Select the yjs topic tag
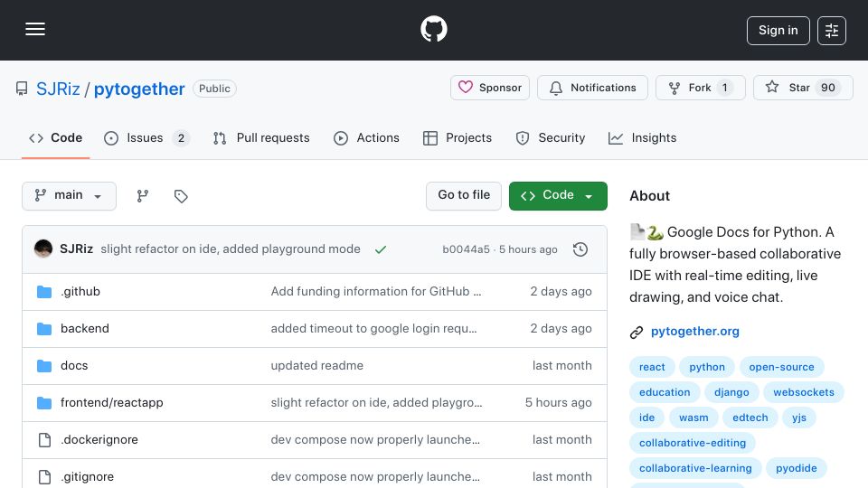Screen dimensions: 868x488 [x=798, y=418]
